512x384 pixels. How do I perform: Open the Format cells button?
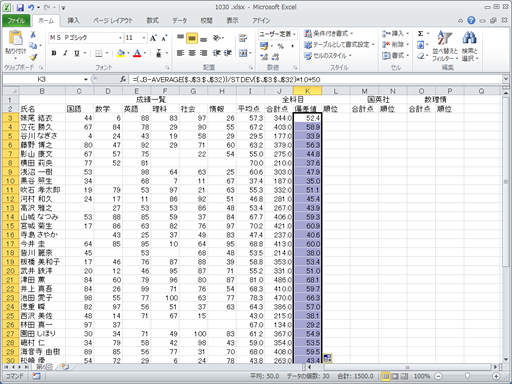(x=396, y=55)
